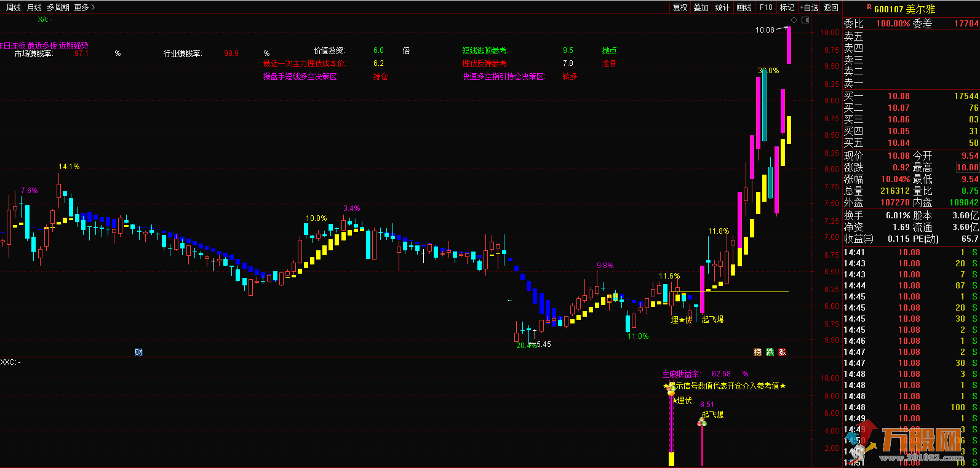Click the 卖一 ask row label
The width and height of the screenshot is (980, 468).
point(853,83)
